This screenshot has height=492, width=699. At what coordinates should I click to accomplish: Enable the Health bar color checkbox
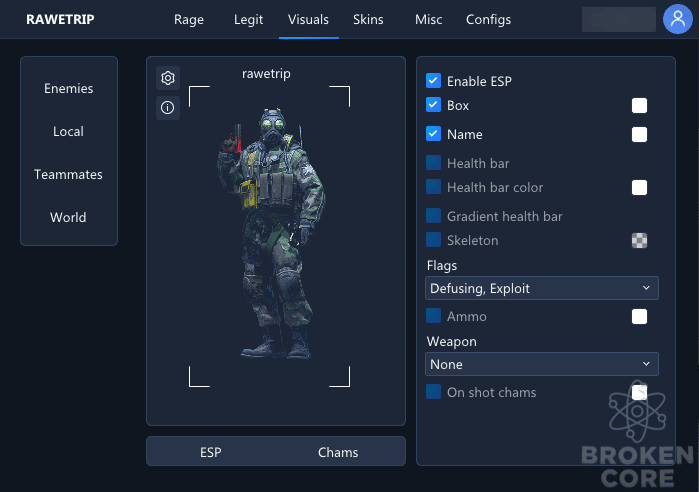pos(433,187)
